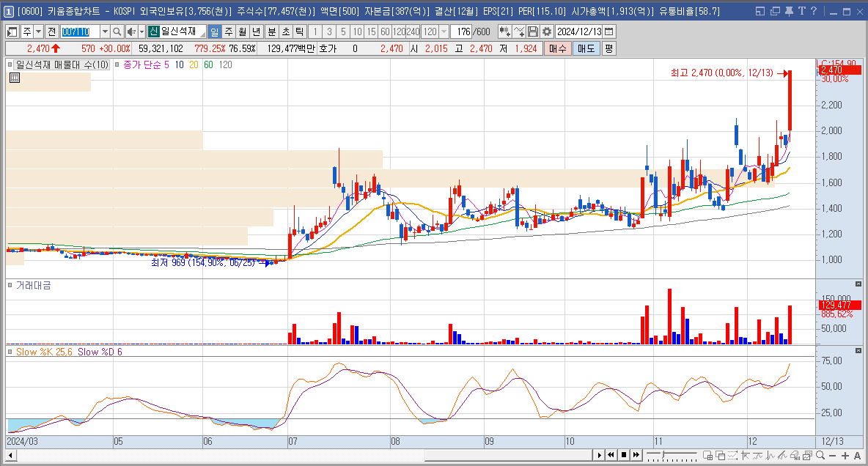Viewport: 868px width, 466px height.
Task: Select tick (틱) period toggle
Action: coord(300,32)
